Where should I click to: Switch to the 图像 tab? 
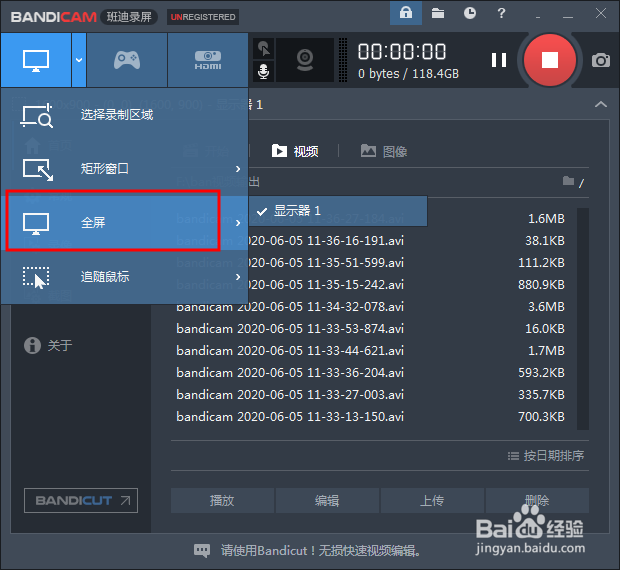coord(384,151)
